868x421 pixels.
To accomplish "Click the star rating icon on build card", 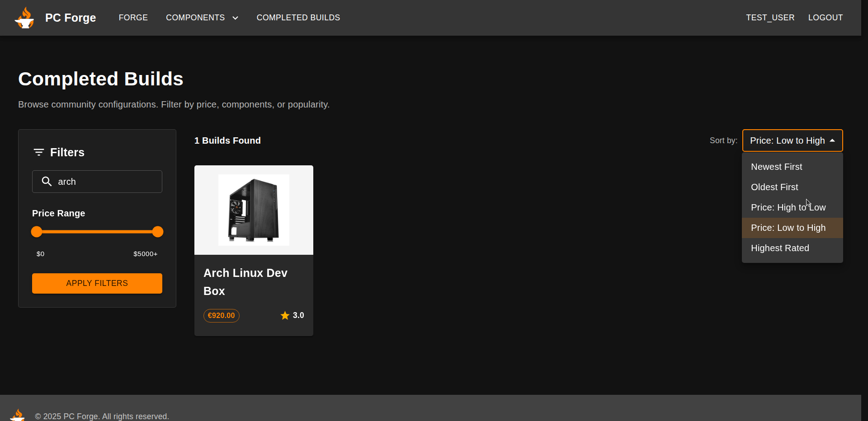I will 285,316.
